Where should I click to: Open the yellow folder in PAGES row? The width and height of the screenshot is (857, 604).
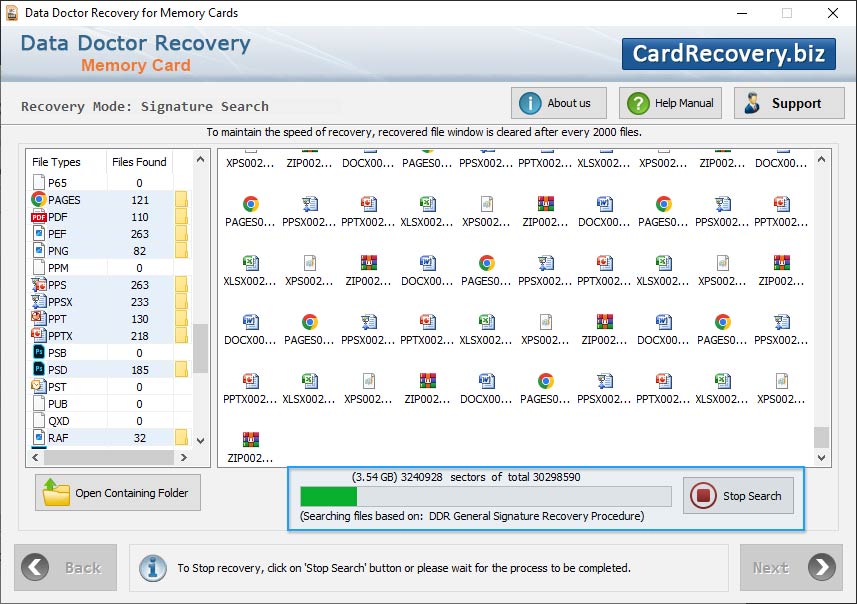tap(181, 200)
